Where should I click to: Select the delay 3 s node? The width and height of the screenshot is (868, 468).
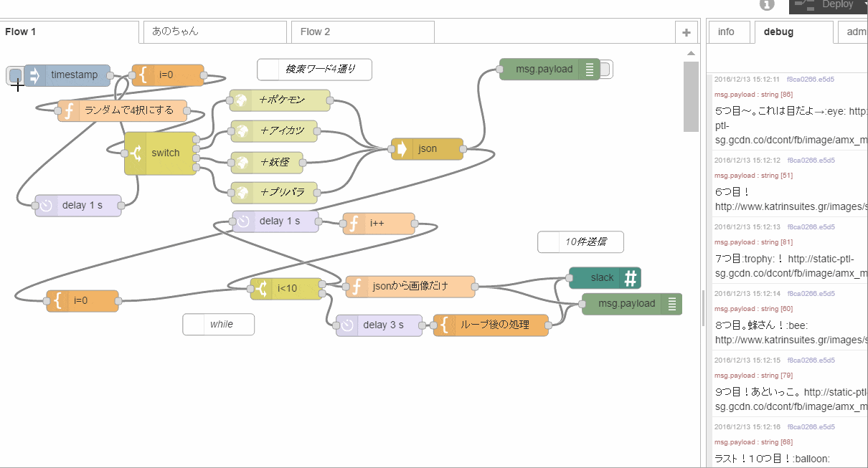(x=379, y=325)
